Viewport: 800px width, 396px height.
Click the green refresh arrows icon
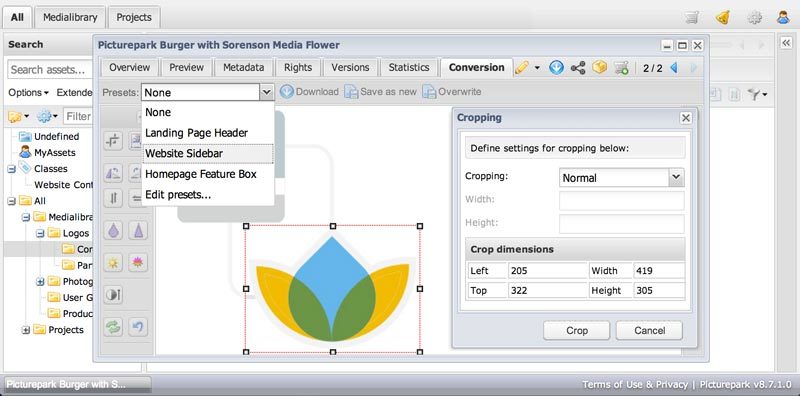113,327
